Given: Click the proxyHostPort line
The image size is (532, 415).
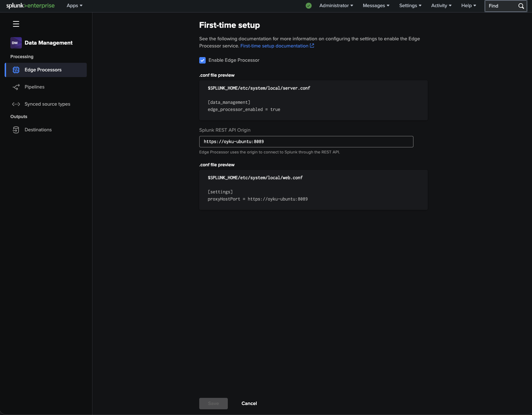Looking at the screenshot, I should pyautogui.click(x=258, y=199).
